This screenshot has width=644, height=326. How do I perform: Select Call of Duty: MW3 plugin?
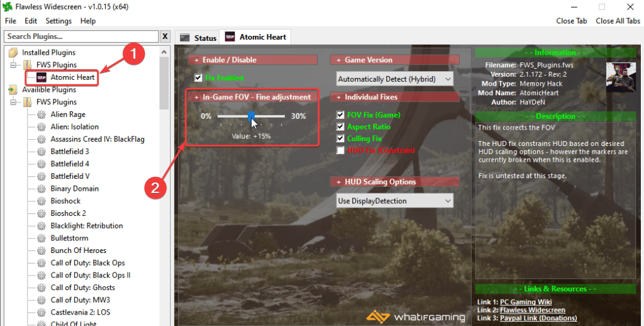pos(80,300)
